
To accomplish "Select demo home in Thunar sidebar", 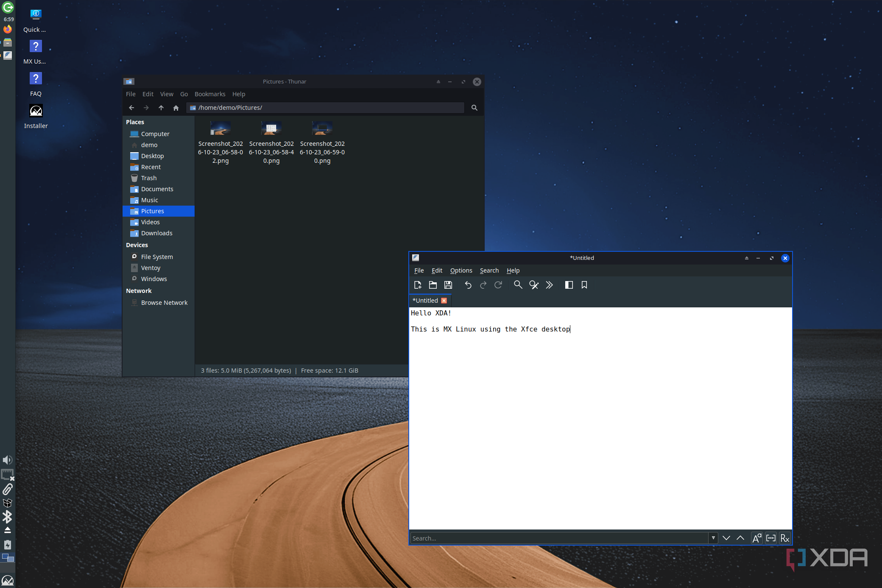I will (x=159, y=145).
